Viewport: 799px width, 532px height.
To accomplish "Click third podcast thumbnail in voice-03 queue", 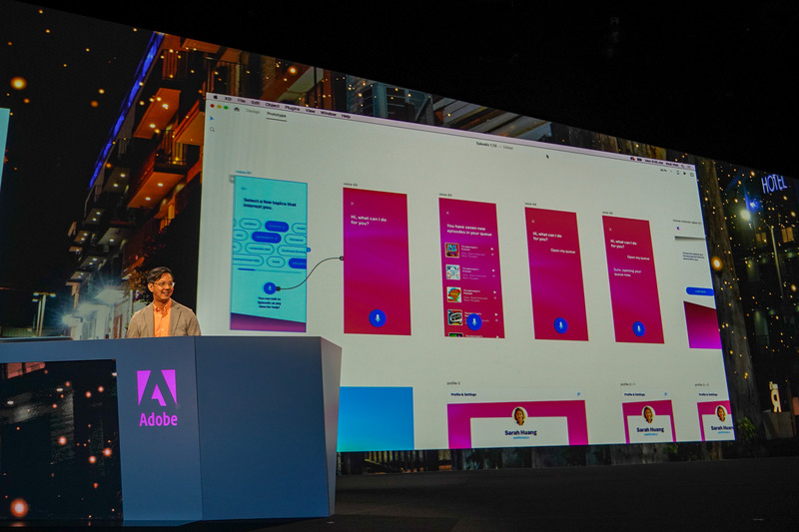I will point(454,294).
